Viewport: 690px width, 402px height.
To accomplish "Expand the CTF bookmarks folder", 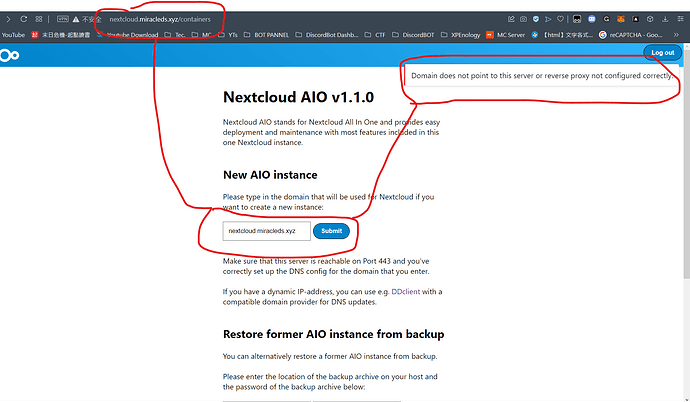I will coord(379,33).
